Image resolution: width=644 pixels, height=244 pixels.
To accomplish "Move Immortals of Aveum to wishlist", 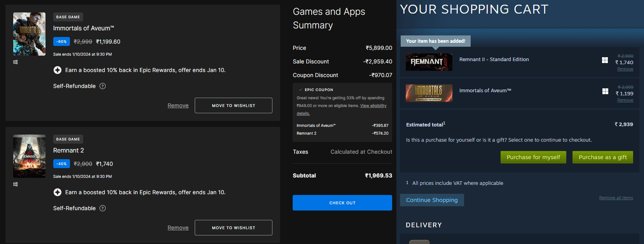I will (234, 105).
